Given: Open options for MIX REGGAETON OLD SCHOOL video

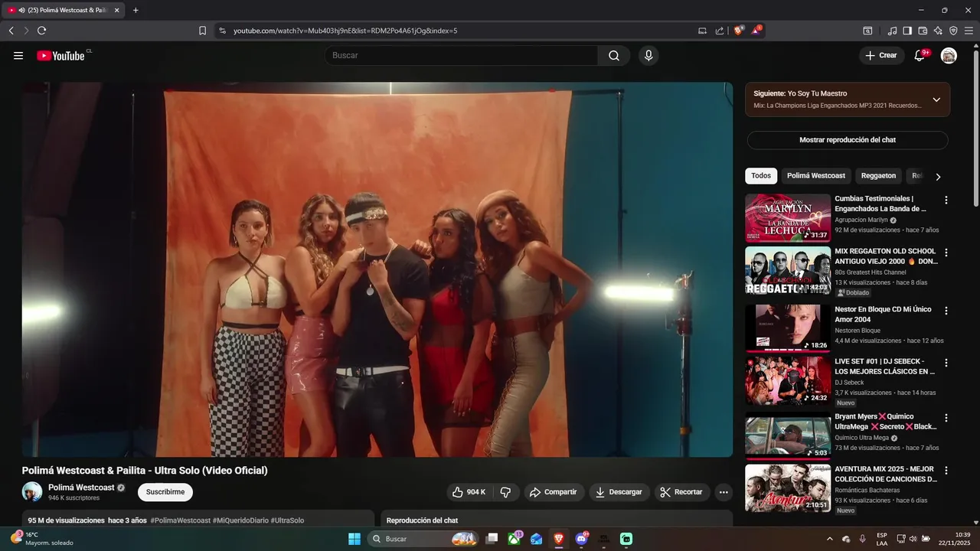Looking at the screenshot, I should click(946, 253).
